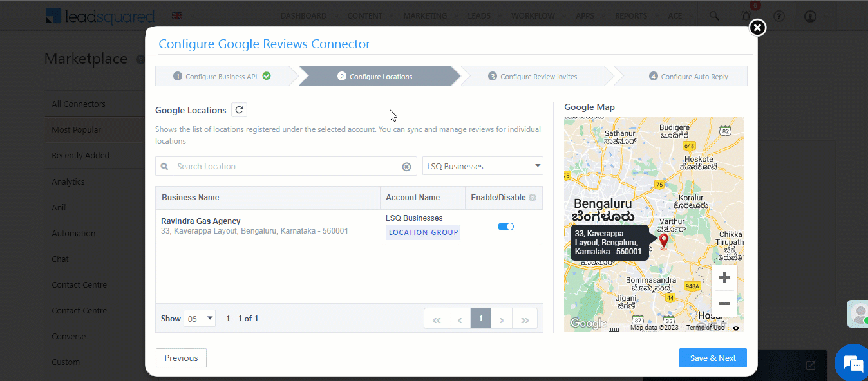Screen dimensions: 868x381
Task: Open the header search magnifier
Action: pyautogui.click(x=714, y=16)
